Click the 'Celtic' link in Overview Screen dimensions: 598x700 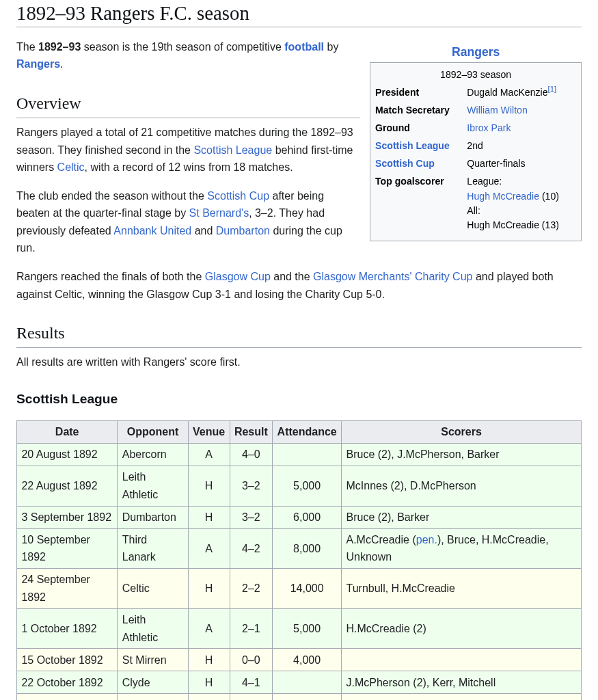[70, 167]
